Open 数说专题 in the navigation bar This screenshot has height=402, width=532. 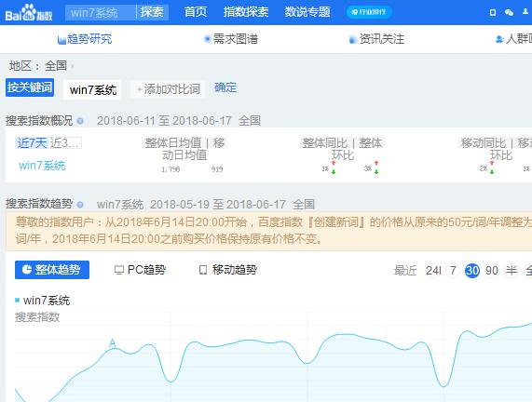pos(307,12)
